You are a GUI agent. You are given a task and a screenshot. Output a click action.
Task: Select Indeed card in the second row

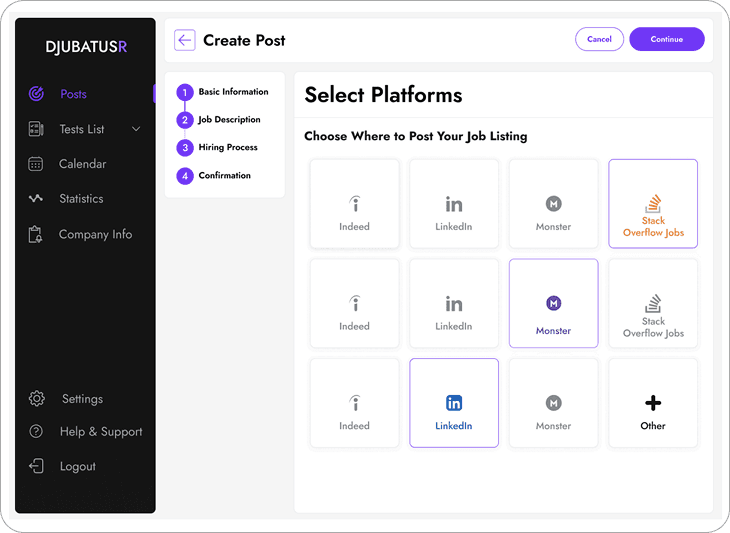pyautogui.click(x=355, y=304)
